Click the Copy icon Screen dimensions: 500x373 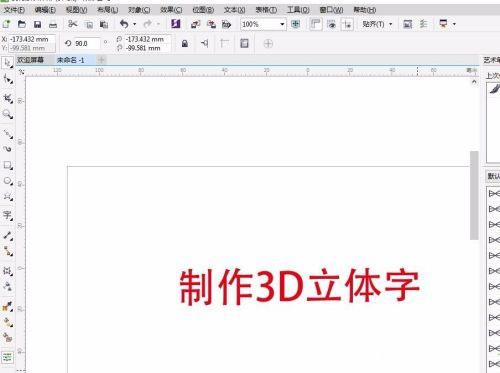tap(89, 24)
